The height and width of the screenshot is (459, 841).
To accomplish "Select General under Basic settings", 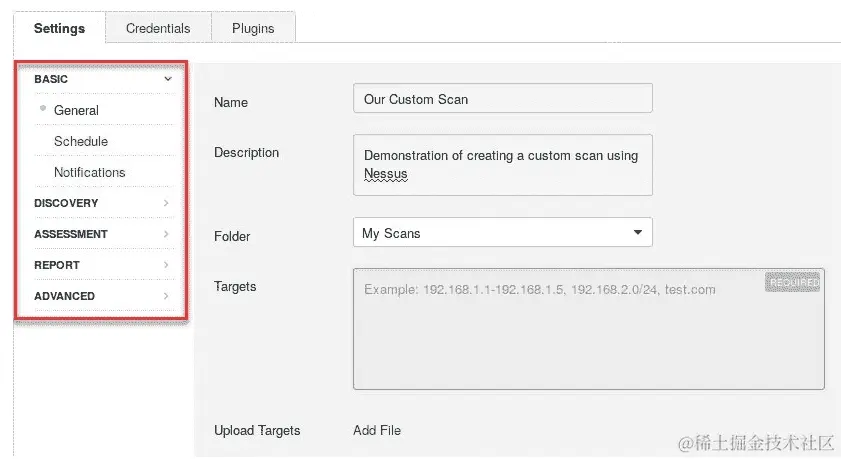I will [76, 110].
